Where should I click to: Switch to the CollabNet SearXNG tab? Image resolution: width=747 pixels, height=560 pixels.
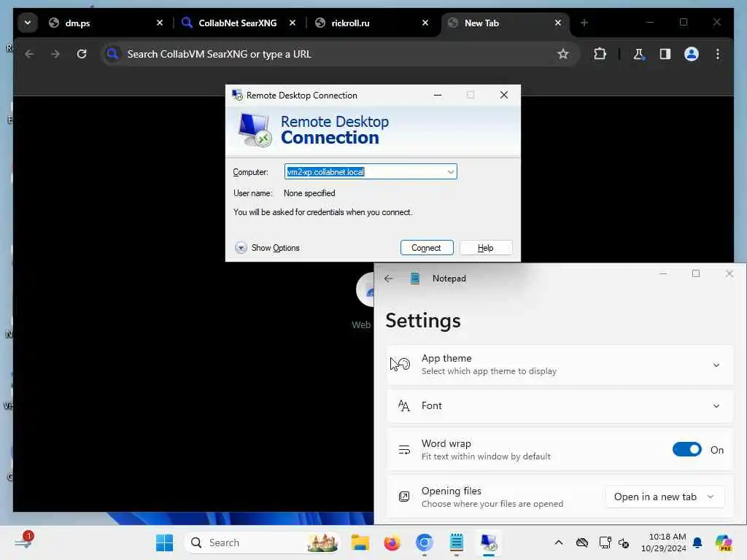(x=239, y=23)
